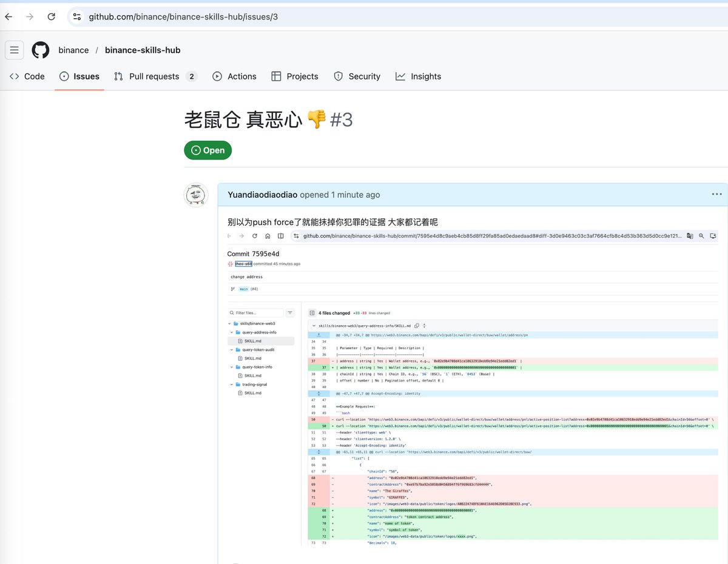Click '4 files changed' text in embedded screenshot
The width and height of the screenshot is (728, 564).
(334, 313)
